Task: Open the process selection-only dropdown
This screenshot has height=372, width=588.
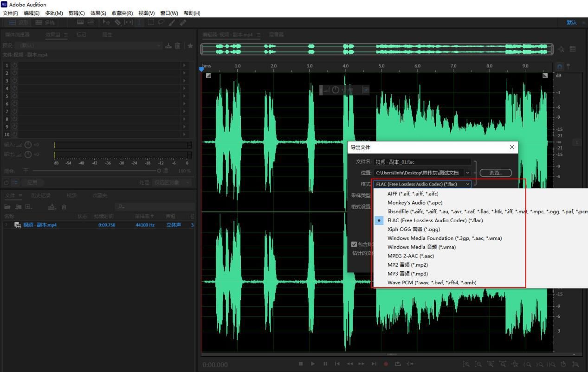Action: 172,183
